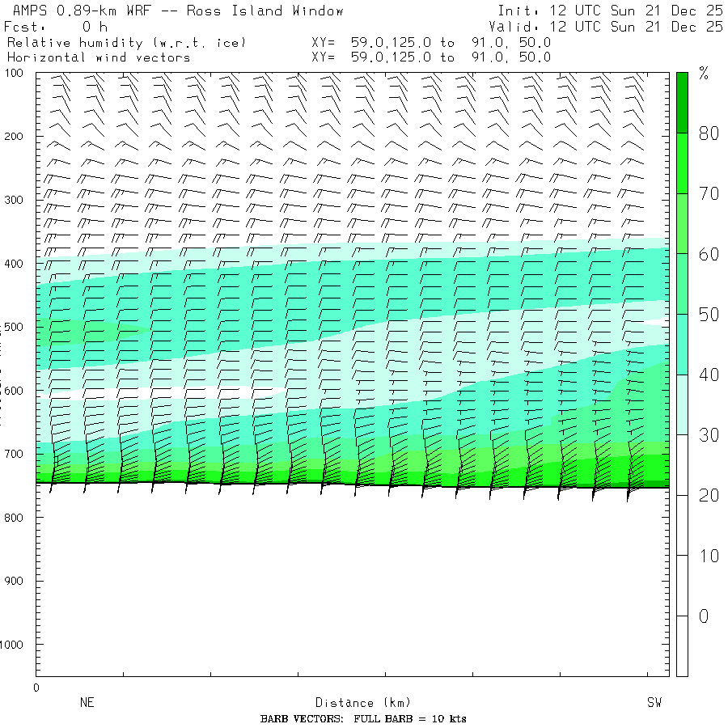Click the 200 pressure axis label
Image resolution: width=728 pixels, height=728 pixels.
[14, 137]
